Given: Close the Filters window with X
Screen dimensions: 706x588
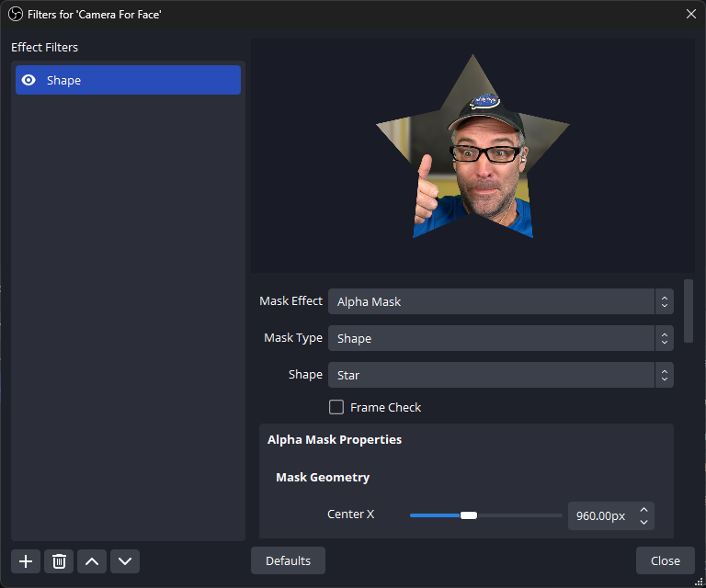Looking at the screenshot, I should (691, 14).
